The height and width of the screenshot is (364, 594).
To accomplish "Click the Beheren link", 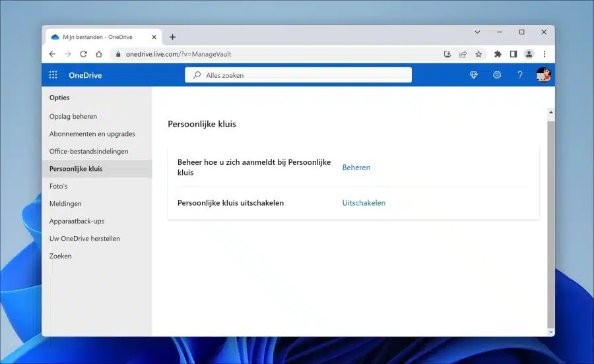I will (356, 167).
